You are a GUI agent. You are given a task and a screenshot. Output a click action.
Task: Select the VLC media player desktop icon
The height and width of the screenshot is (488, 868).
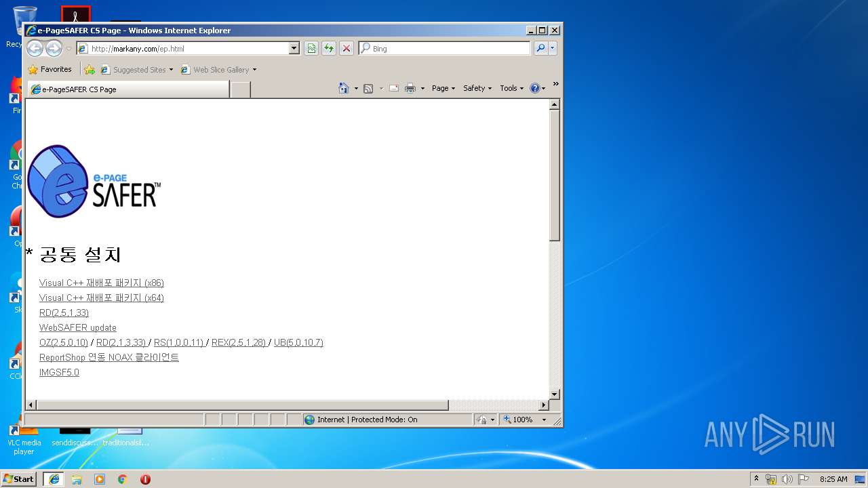24,437
